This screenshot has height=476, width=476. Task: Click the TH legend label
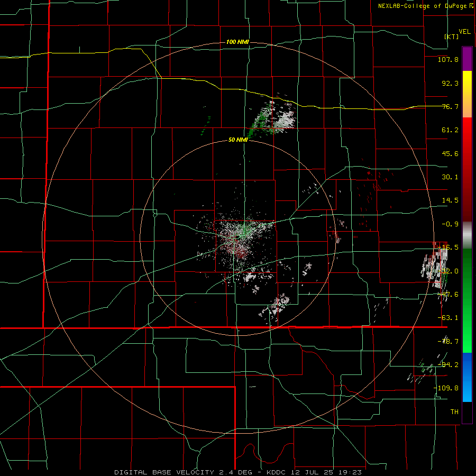point(454,411)
